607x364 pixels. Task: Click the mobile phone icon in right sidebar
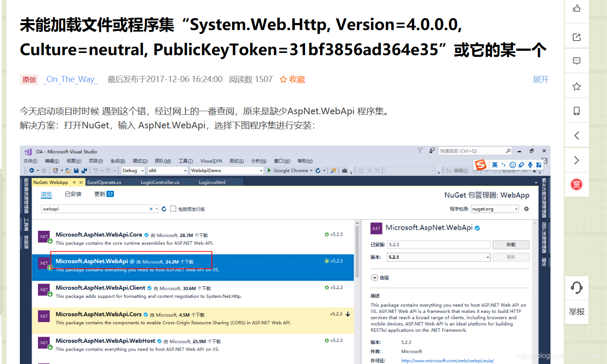click(577, 111)
